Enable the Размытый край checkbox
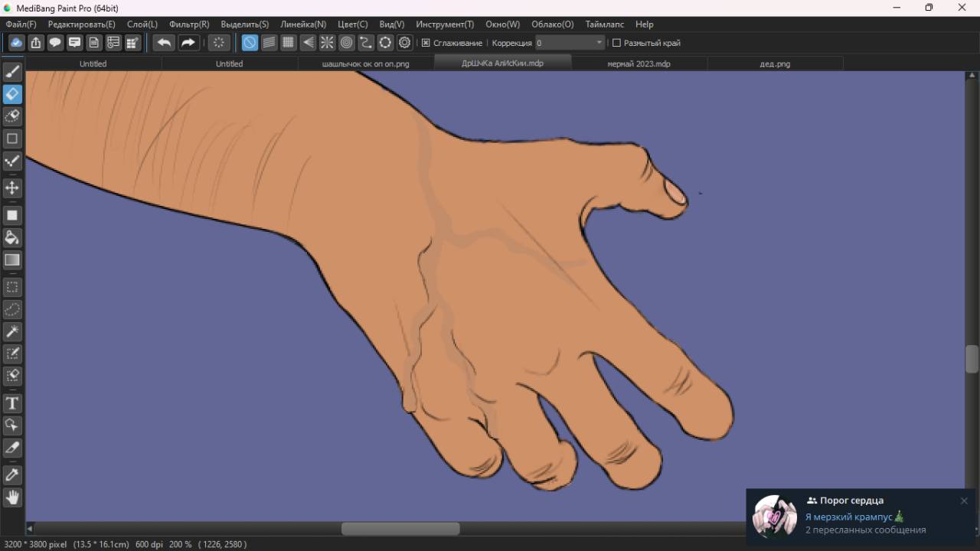980x551 pixels. [x=616, y=43]
